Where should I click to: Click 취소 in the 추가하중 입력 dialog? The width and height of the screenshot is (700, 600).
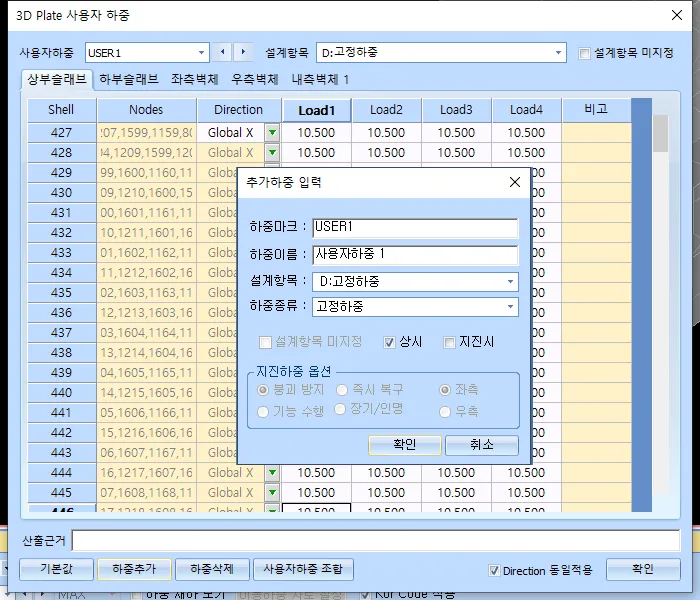tap(482, 445)
